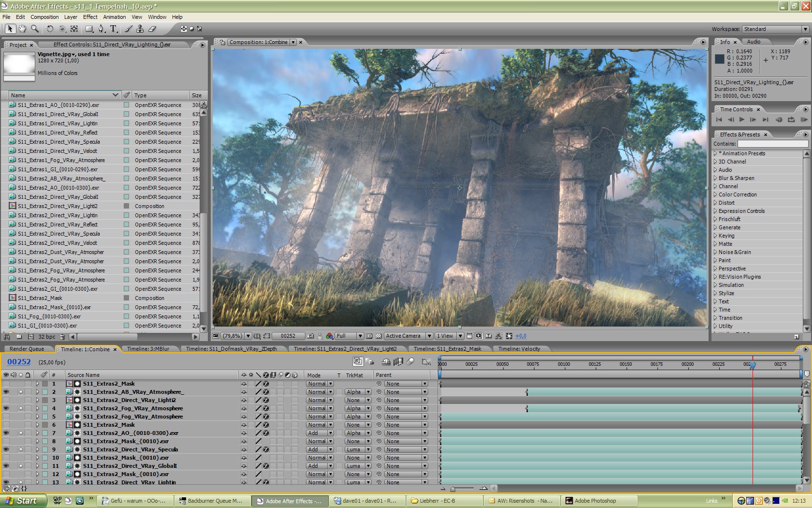This screenshot has height=508, width=812.
Task: Select the Rotation tool
Action: click(50, 29)
